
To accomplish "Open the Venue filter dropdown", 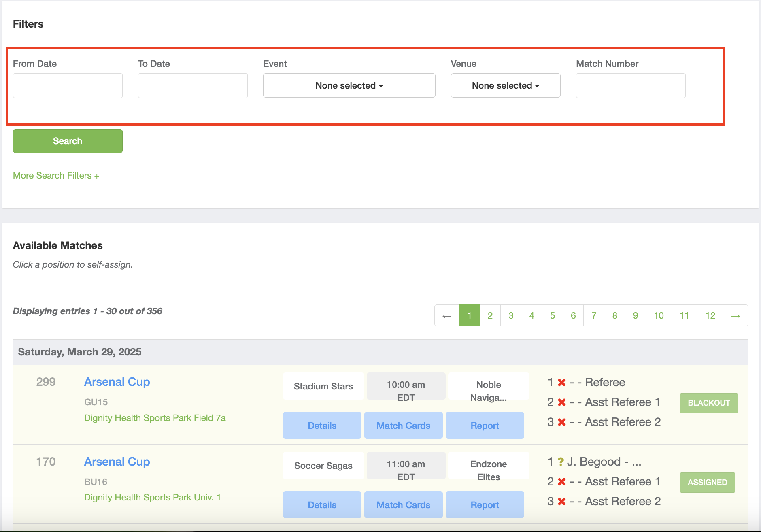I will (505, 85).
